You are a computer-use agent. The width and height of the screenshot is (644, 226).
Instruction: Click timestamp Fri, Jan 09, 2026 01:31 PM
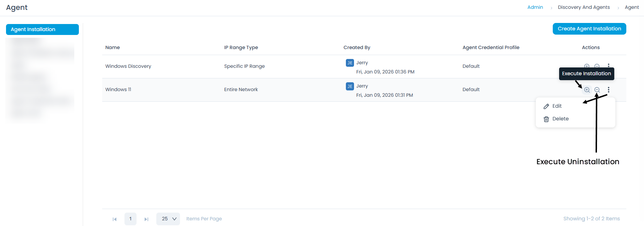click(384, 95)
